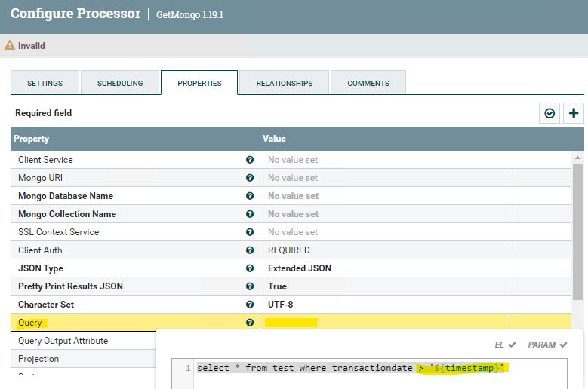
Task: Click the Invalid warning icon
Action: pos(10,46)
